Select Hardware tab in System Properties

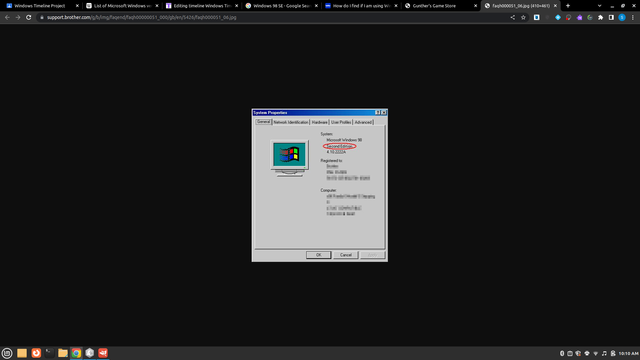pos(320,122)
